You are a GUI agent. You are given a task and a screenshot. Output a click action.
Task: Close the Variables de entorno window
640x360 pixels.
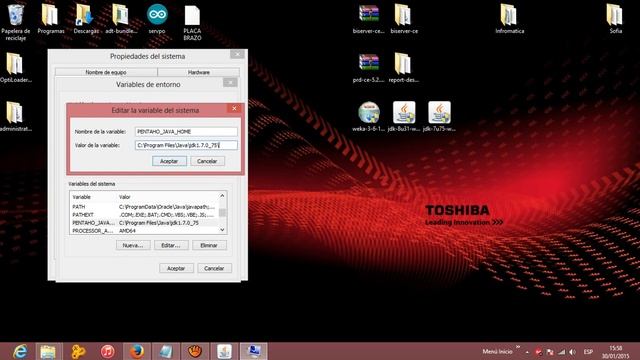tap(230, 83)
